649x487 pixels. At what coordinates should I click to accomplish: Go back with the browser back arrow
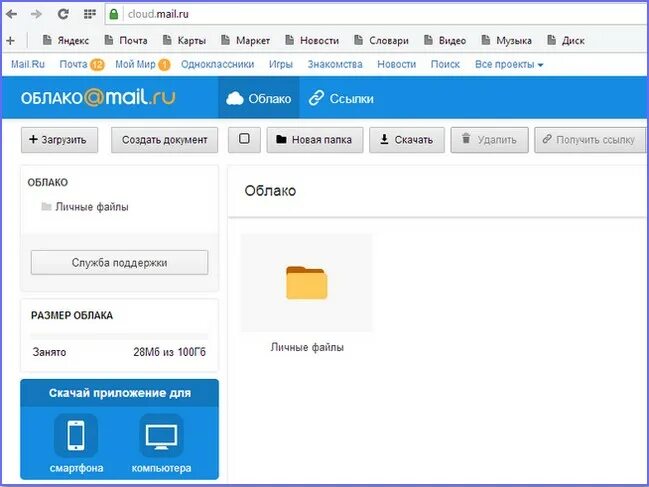click(12, 14)
